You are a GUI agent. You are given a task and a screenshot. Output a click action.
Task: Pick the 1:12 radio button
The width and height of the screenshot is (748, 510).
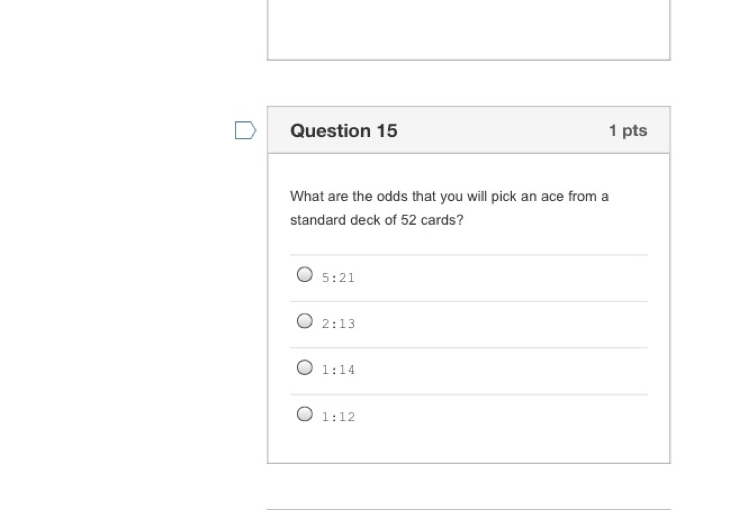(305, 414)
